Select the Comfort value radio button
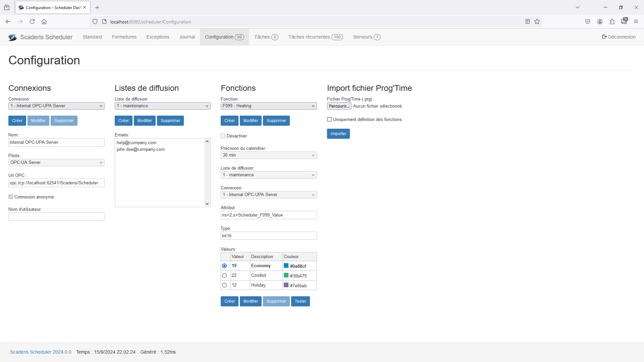Viewport: 644px width, 362px height. click(224, 276)
